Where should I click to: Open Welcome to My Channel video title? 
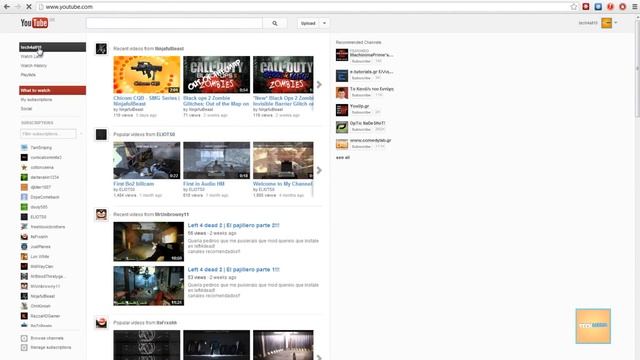tap(282, 184)
